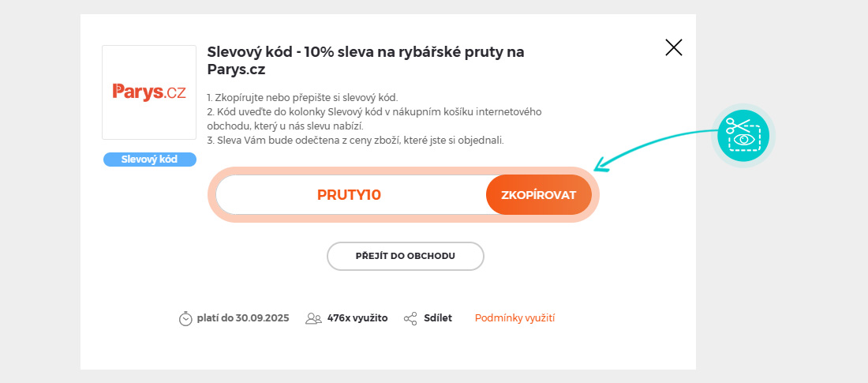Click the teal scissors coupon icon
The width and height of the screenshot is (868, 383).
(x=743, y=135)
